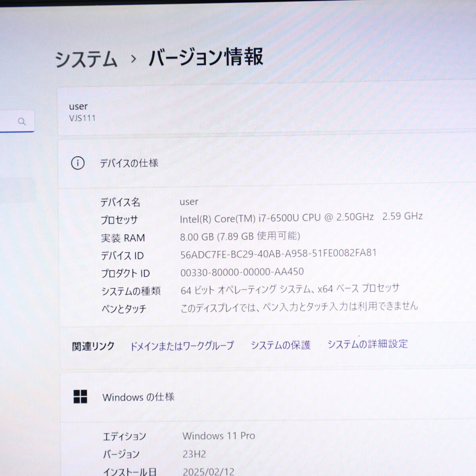Click the デバイス ID value
Screen dimensions: 476x476
pyautogui.click(x=278, y=254)
